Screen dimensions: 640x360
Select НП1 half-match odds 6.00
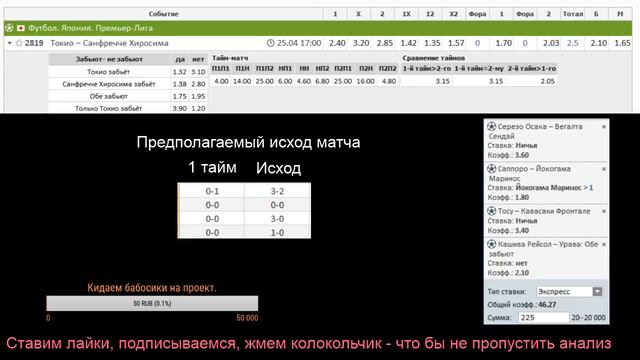point(285,81)
